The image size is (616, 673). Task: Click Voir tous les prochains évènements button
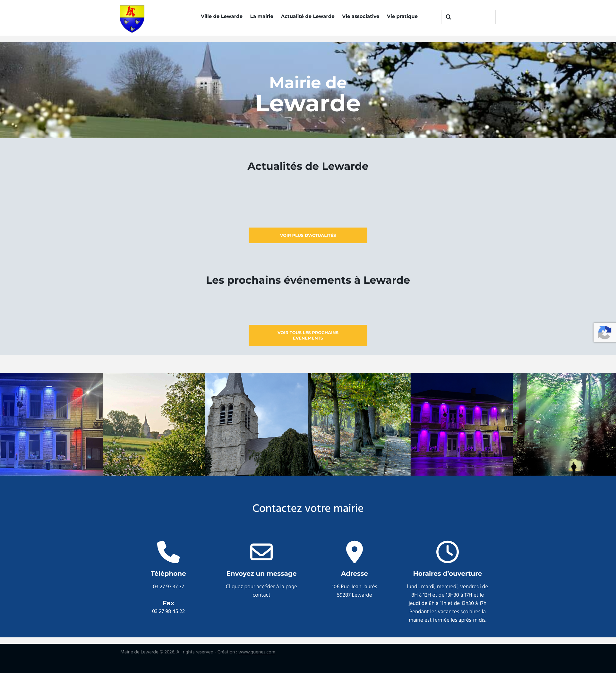click(x=308, y=335)
